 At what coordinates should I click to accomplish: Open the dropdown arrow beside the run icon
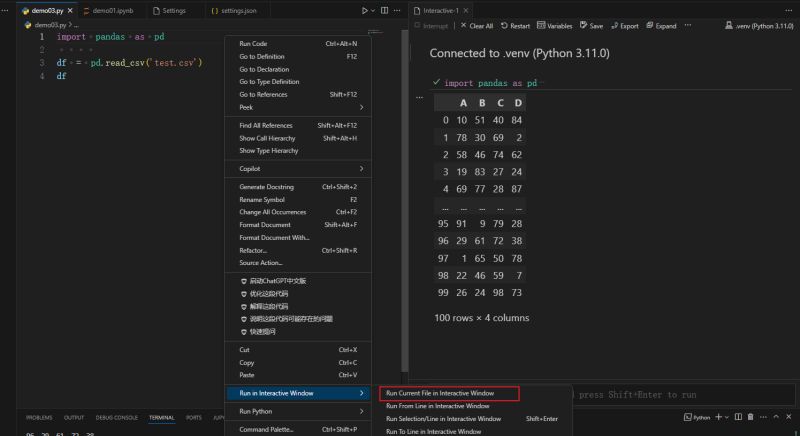[x=372, y=11]
